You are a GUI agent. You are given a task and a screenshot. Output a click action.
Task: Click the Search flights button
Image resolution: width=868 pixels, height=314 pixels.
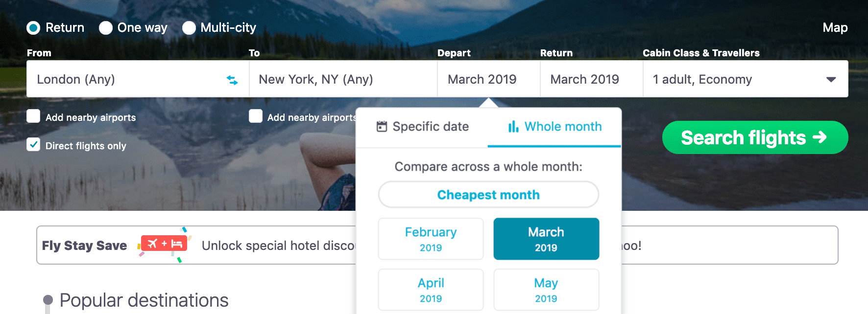(x=755, y=138)
